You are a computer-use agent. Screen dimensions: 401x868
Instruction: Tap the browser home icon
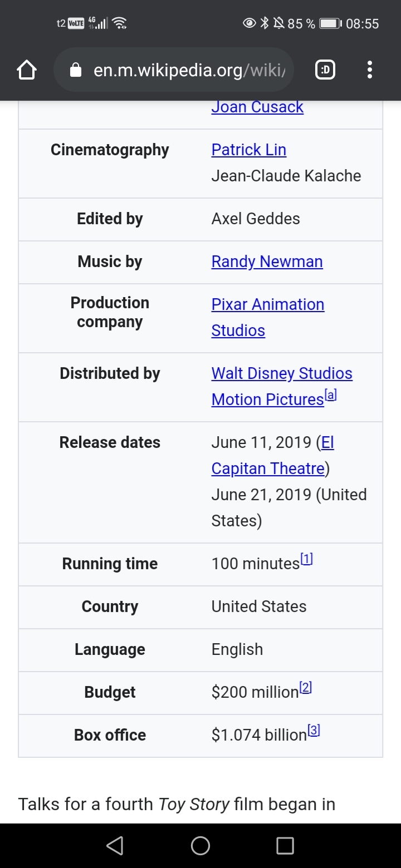[27, 70]
